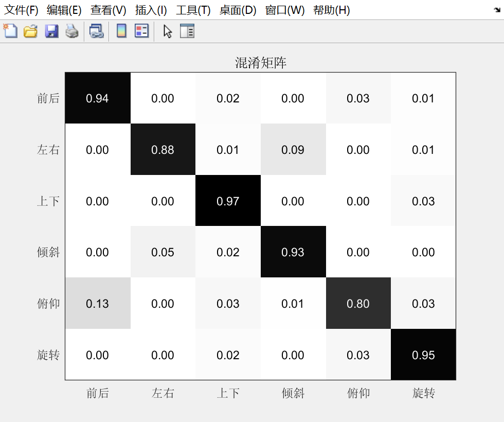Select the chart title 混淆矩阵
This screenshot has width=504, height=422.
261,63
